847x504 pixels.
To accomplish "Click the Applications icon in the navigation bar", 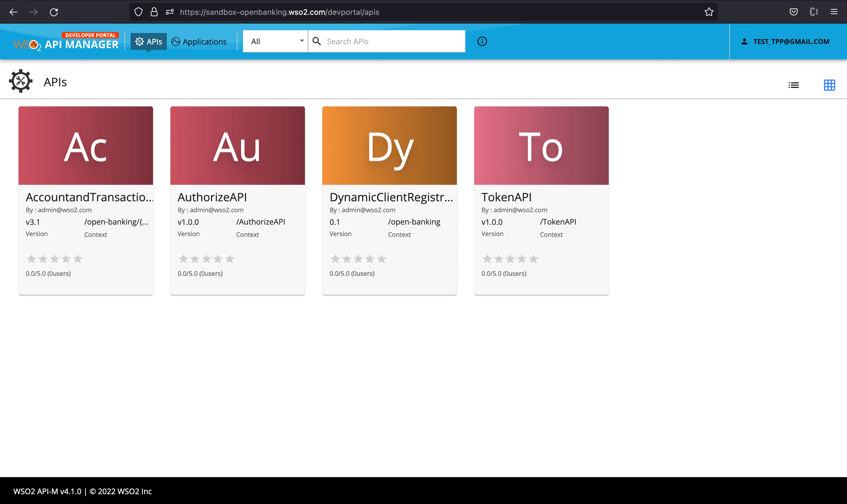I will tap(176, 41).
